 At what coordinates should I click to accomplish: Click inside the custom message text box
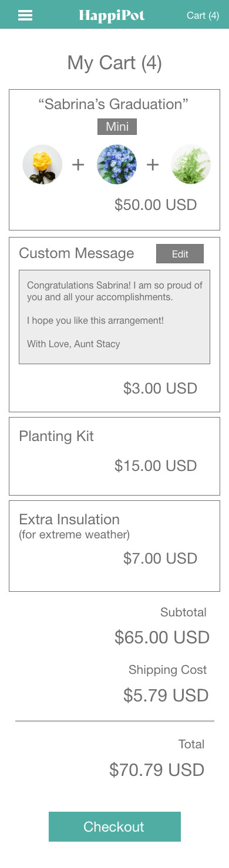tap(114, 317)
